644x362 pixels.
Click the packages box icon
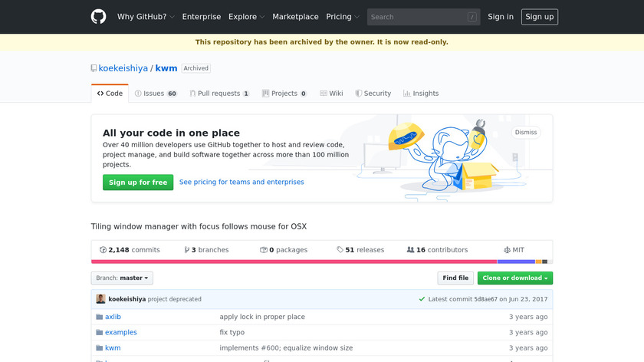pos(264,250)
